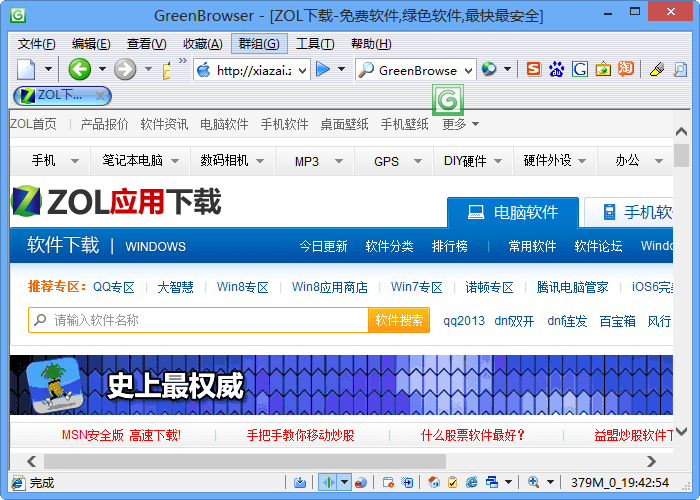Open the Go button dropdown arrow
This screenshot has height=500, width=700.
[x=342, y=69]
